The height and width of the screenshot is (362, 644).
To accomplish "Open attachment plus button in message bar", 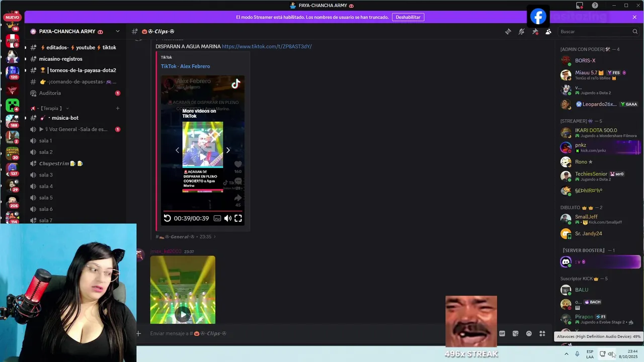I will pos(139,333).
